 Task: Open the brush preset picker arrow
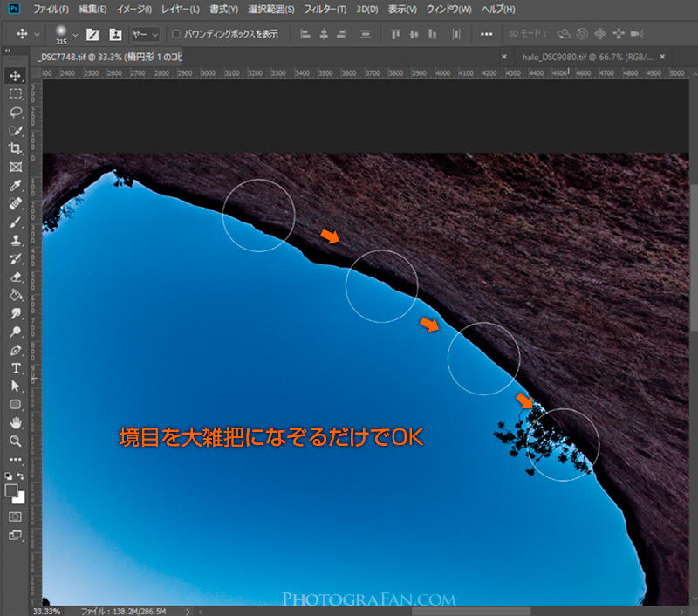tap(75, 35)
